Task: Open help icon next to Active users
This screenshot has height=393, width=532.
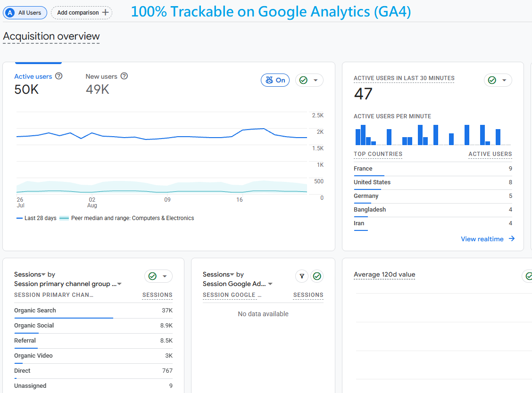Action: pos(58,76)
